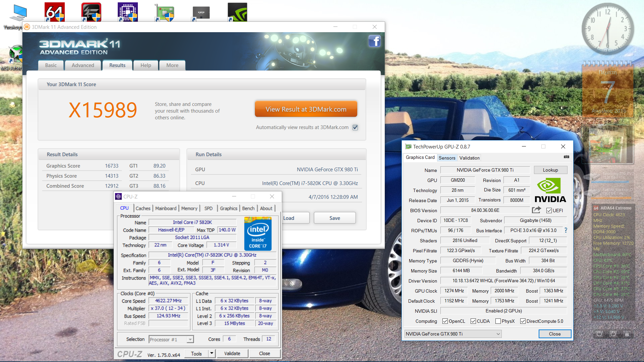Image resolution: width=644 pixels, height=362 pixels.
Task: Open the Processor #1 selection dropdown
Action: pyautogui.click(x=171, y=340)
